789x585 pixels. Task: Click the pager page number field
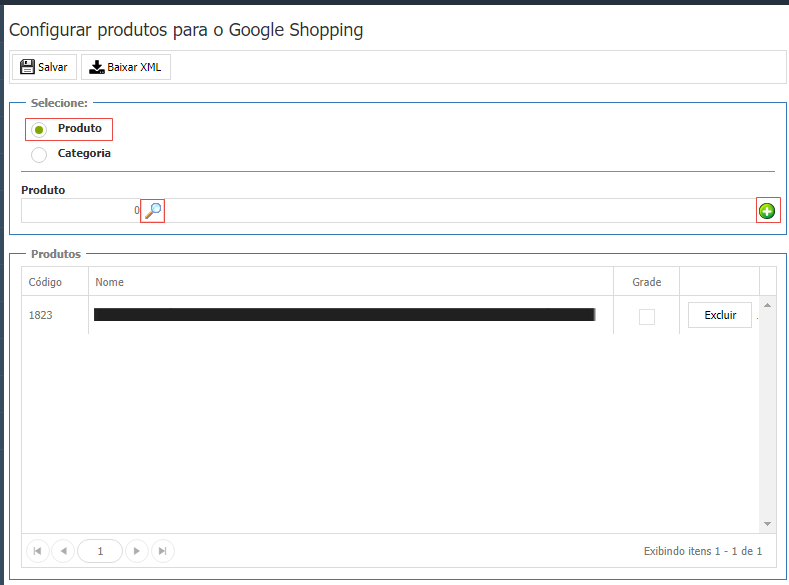[x=100, y=551]
